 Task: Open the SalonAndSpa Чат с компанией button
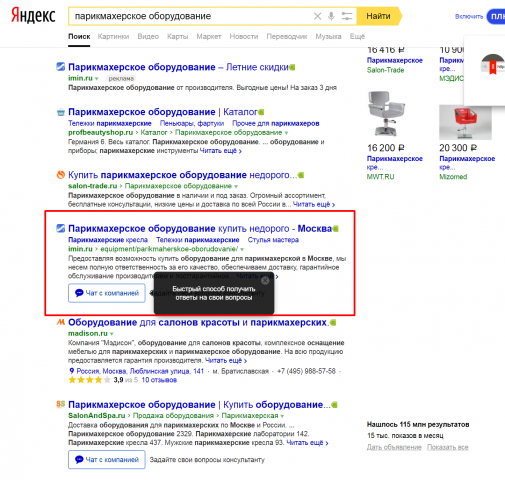click(107, 459)
